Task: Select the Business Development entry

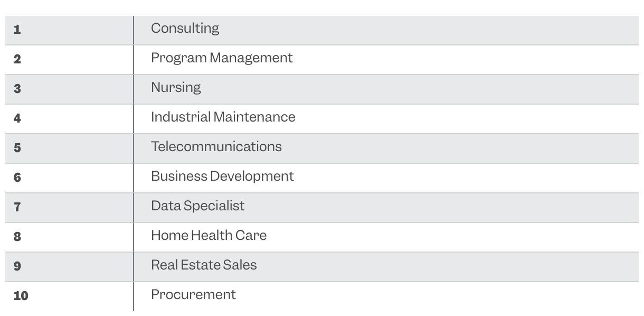Action: [x=222, y=176]
